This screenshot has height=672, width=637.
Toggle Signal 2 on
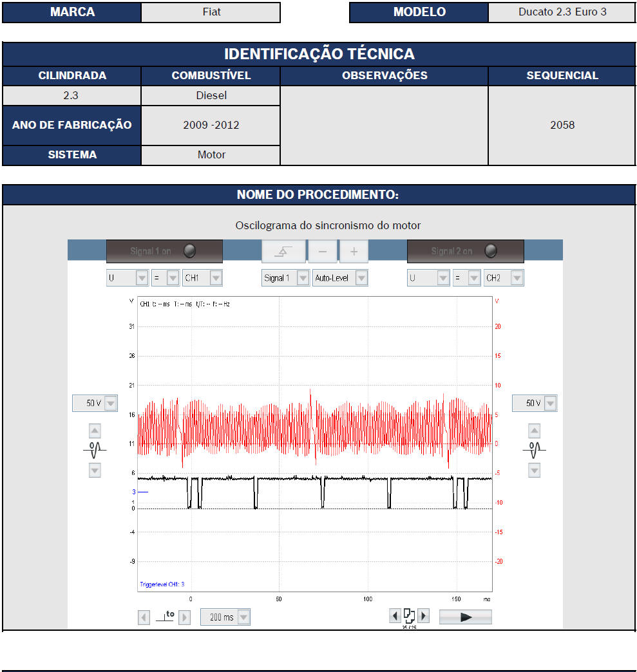coord(465,251)
